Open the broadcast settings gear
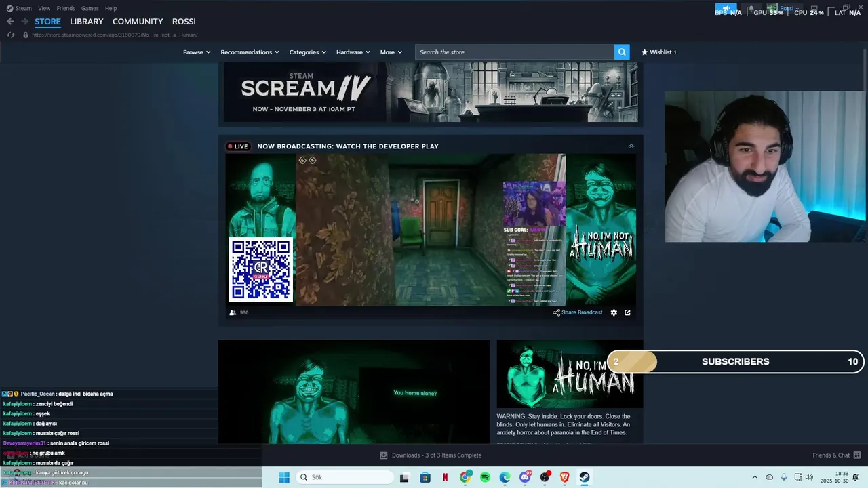 tap(614, 312)
